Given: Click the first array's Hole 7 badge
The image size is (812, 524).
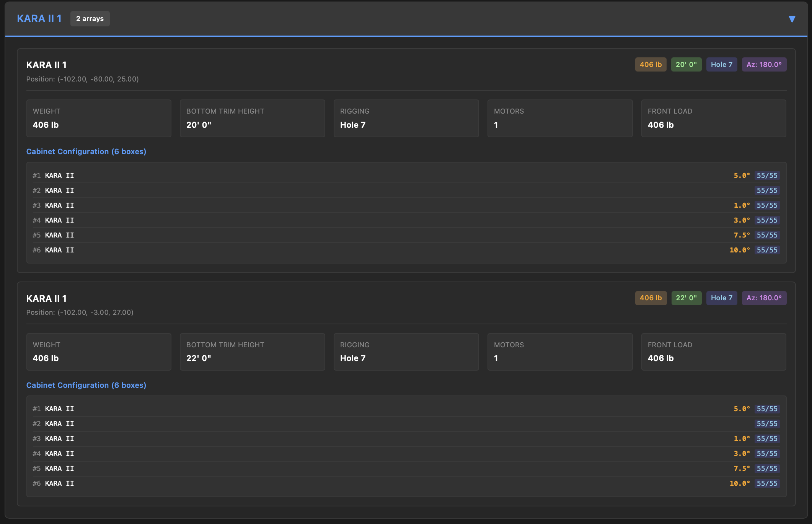Looking at the screenshot, I should [721, 65].
